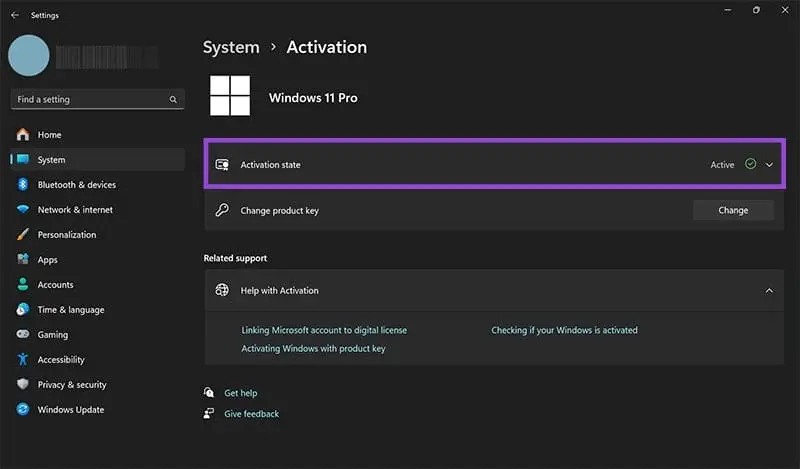Minimize the Settings window

click(728, 10)
